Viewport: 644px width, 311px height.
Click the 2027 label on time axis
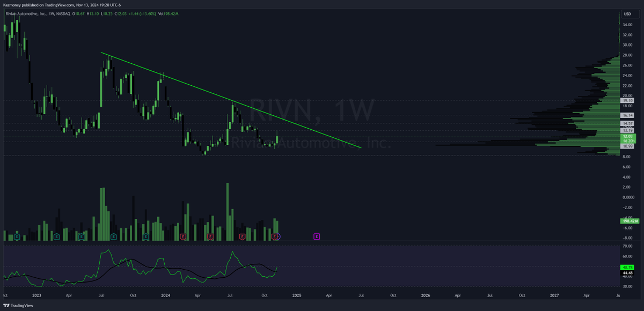554,295
